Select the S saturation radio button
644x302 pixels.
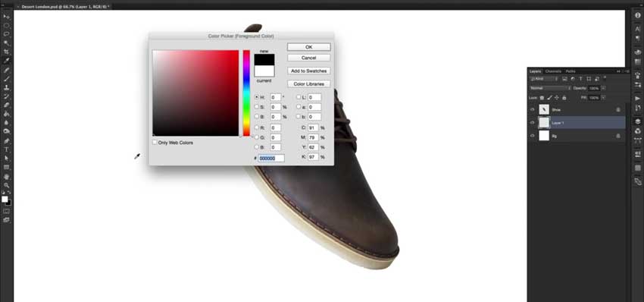(x=257, y=106)
